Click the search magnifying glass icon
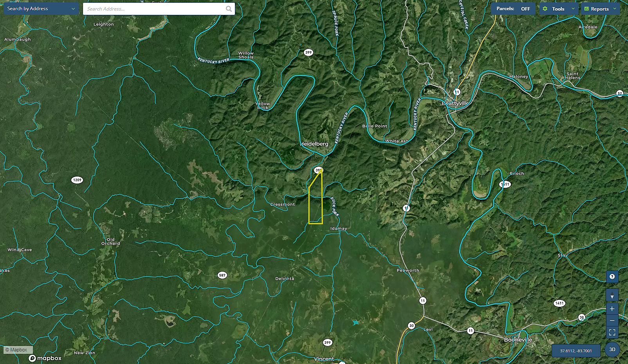This screenshot has width=628, height=364. coord(229,9)
